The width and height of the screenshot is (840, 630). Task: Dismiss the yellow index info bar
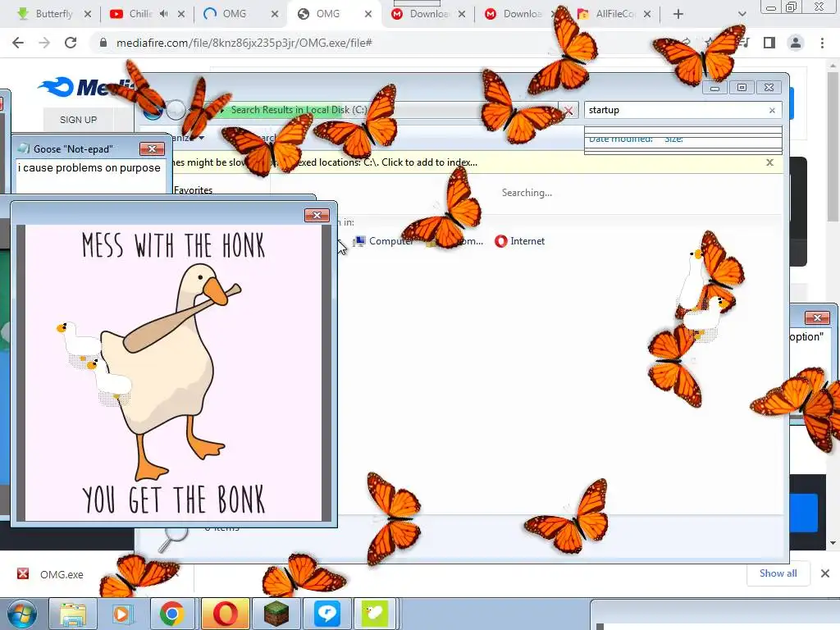tap(769, 162)
